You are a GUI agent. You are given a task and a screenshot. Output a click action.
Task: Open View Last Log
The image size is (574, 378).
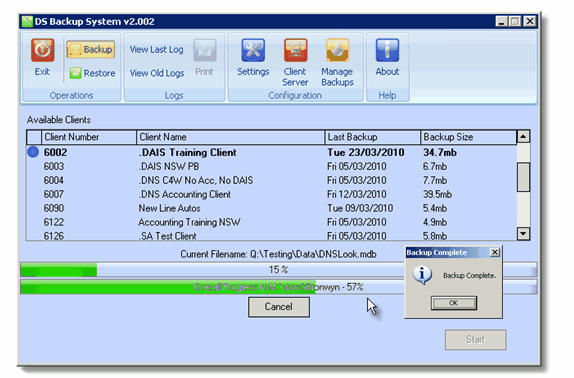point(156,49)
